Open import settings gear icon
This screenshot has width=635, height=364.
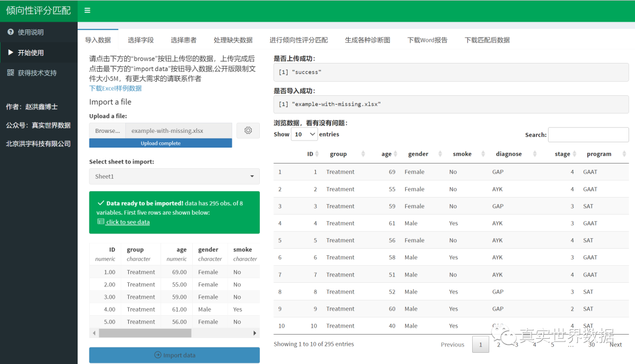click(248, 131)
